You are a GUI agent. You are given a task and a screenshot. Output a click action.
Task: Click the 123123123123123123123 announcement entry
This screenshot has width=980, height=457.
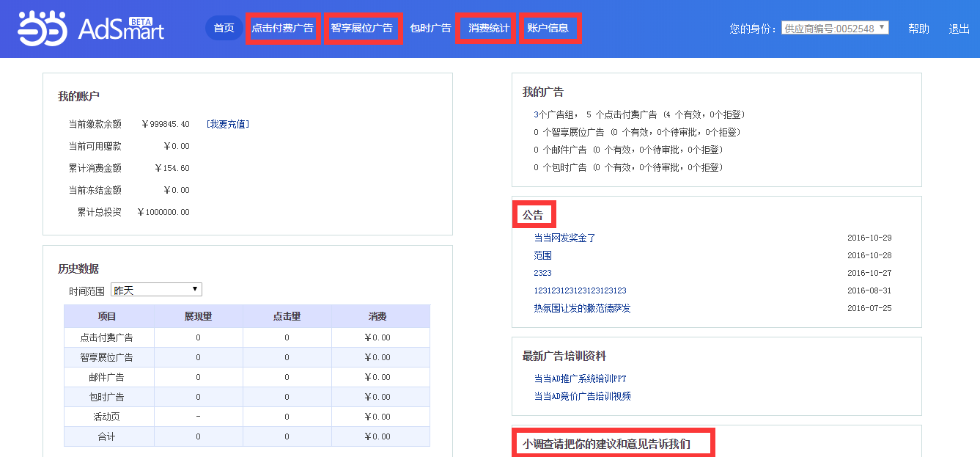click(580, 290)
